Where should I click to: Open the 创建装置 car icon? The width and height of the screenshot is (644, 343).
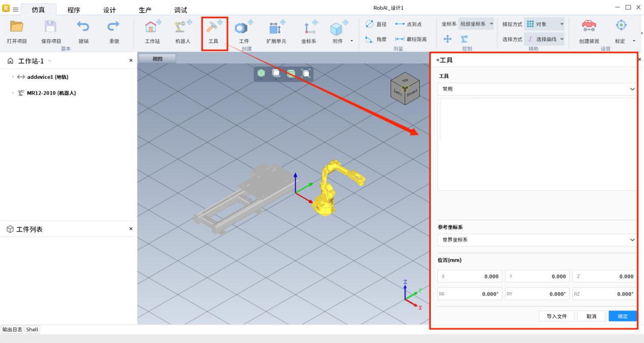point(589,27)
